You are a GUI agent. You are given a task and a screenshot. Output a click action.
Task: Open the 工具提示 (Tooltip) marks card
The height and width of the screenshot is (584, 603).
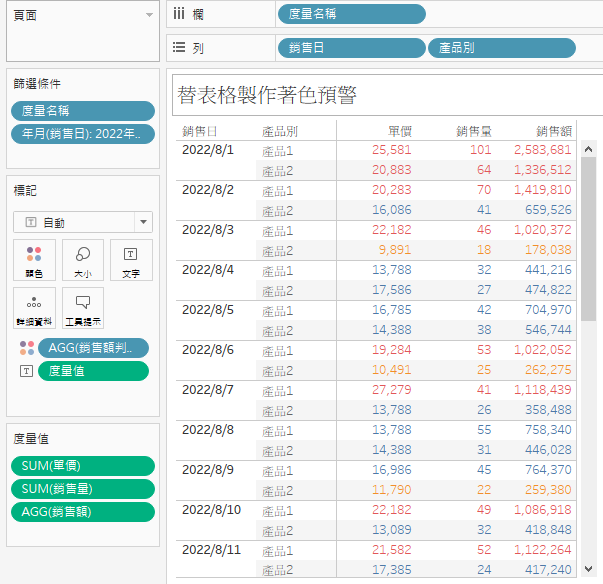83,308
